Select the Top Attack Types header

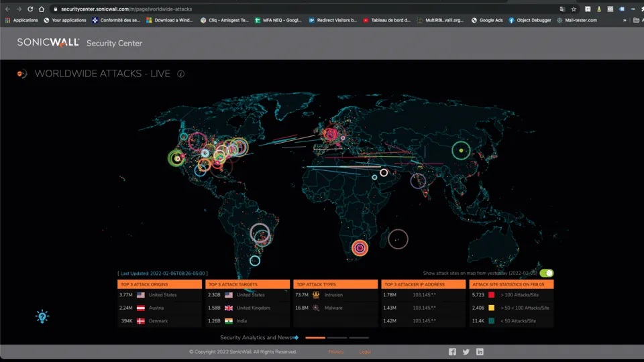[335, 284]
